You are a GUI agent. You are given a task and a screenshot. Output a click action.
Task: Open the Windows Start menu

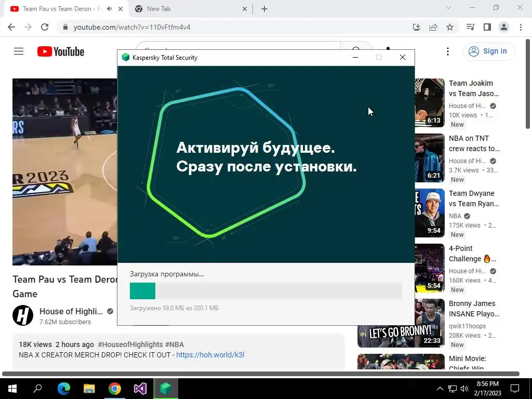tap(12, 389)
